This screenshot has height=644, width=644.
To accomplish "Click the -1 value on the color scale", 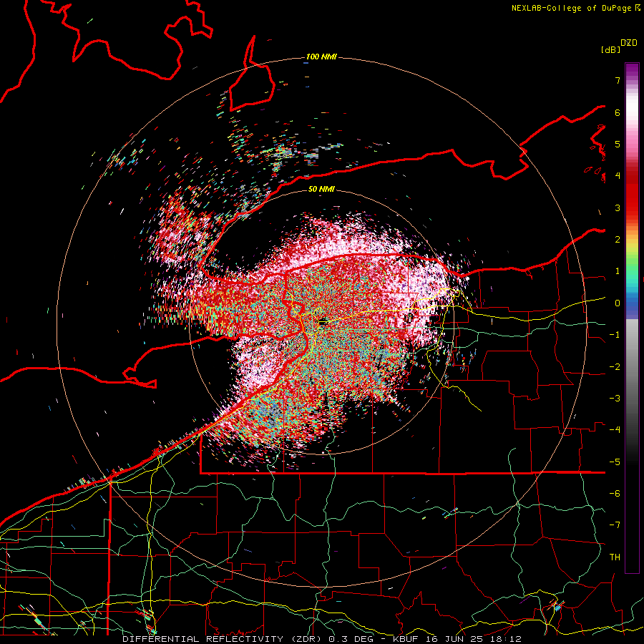I will pyautogui.click(x=615, y=335).
